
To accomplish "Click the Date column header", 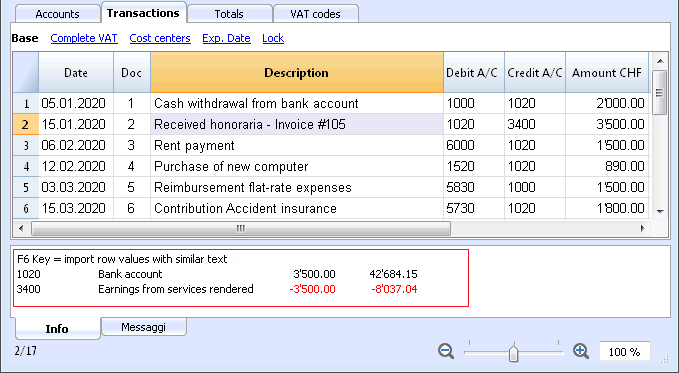I will tap(76, 72).
